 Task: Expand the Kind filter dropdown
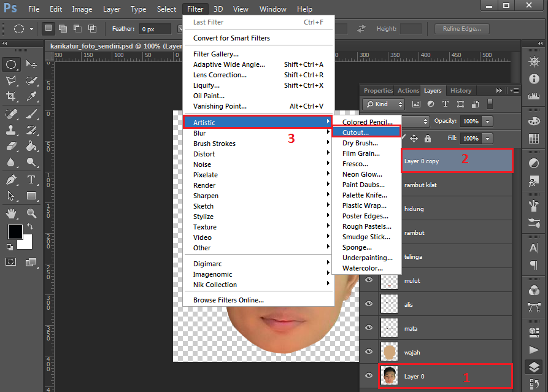click(384, 104)
